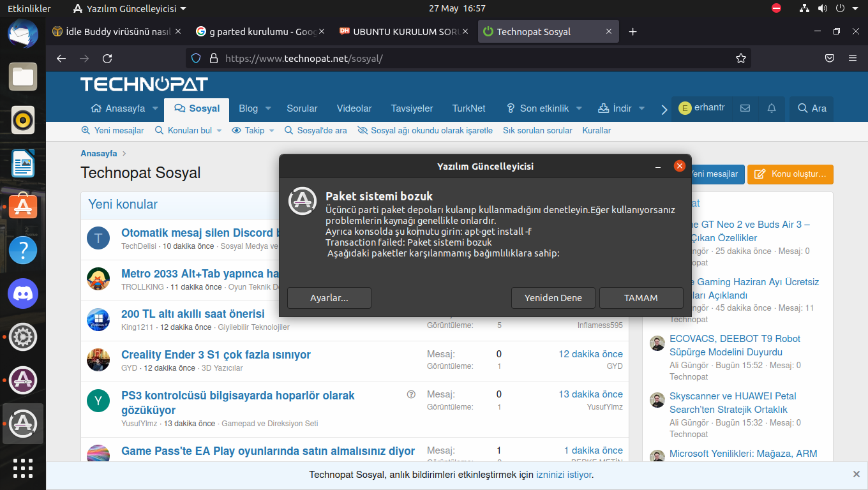868x490 pixels.
Task: Click the Konu oluştur button
Action: [790, 174]
